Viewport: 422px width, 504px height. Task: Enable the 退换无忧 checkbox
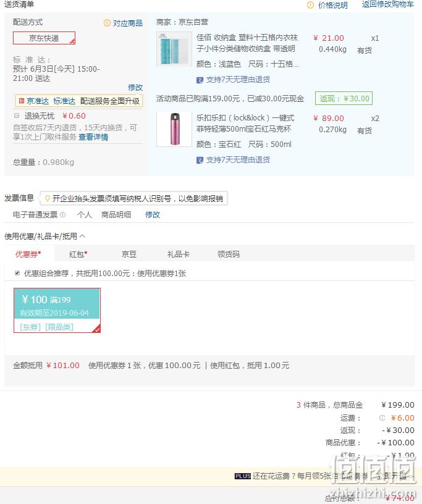(17, 115)
